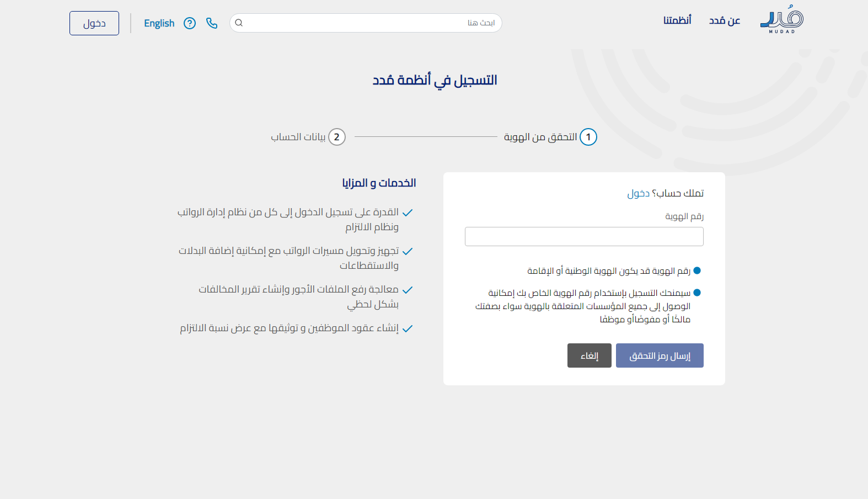Click the ابحث هنا search box

[x=369, y=23]
